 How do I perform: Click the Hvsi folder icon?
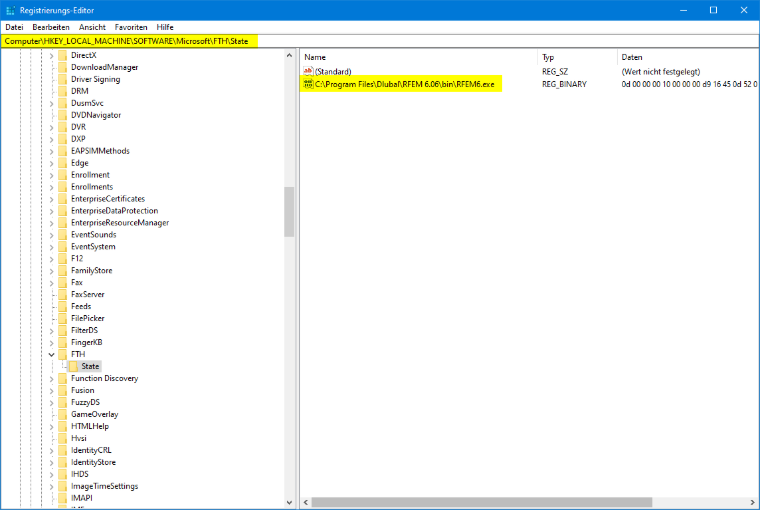click(63, 438)
